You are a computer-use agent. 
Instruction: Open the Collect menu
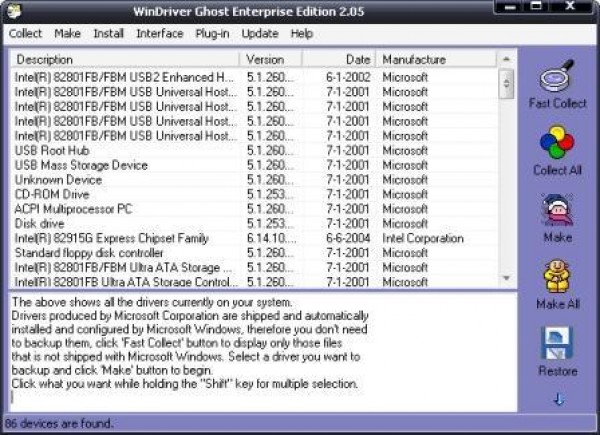click(x=25, y=34)
